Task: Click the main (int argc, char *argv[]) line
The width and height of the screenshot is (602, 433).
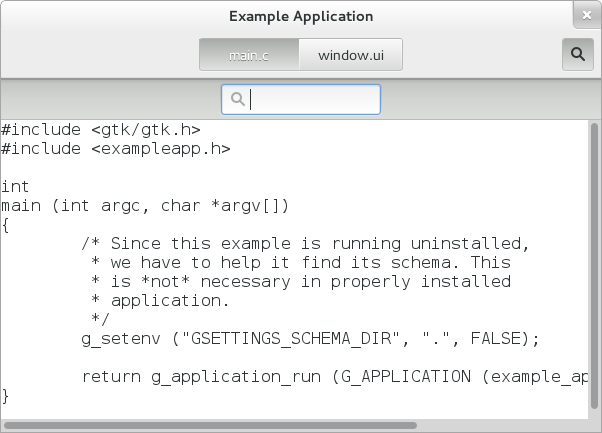Action: tap(145, 205)
